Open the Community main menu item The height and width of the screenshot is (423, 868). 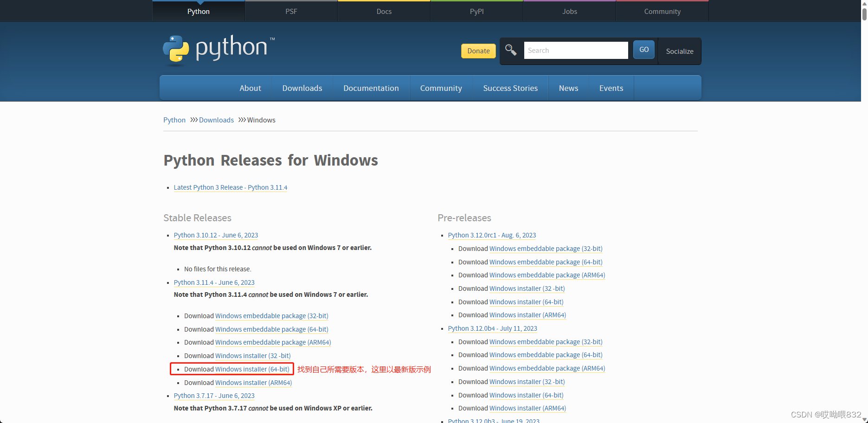pyautogui.click(x=441, y=88)
